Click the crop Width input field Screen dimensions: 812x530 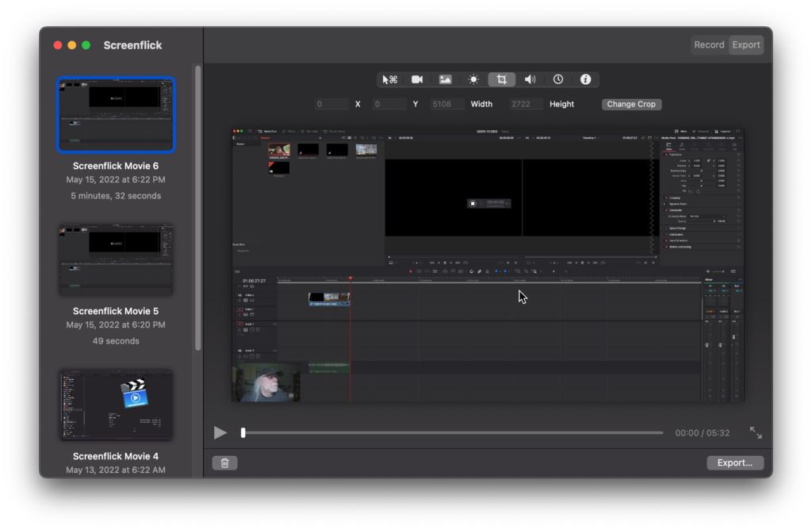447,104
